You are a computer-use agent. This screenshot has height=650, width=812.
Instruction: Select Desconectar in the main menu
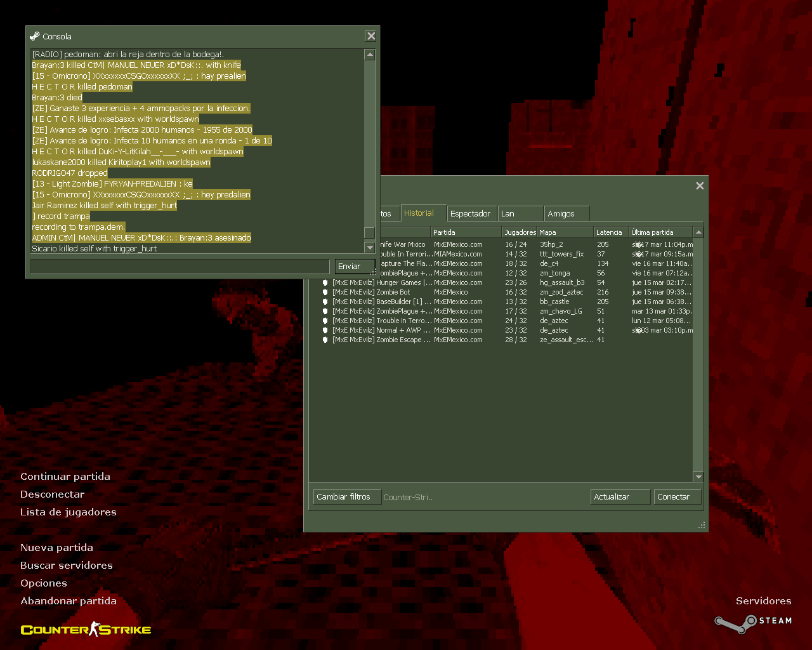[52, 494]
